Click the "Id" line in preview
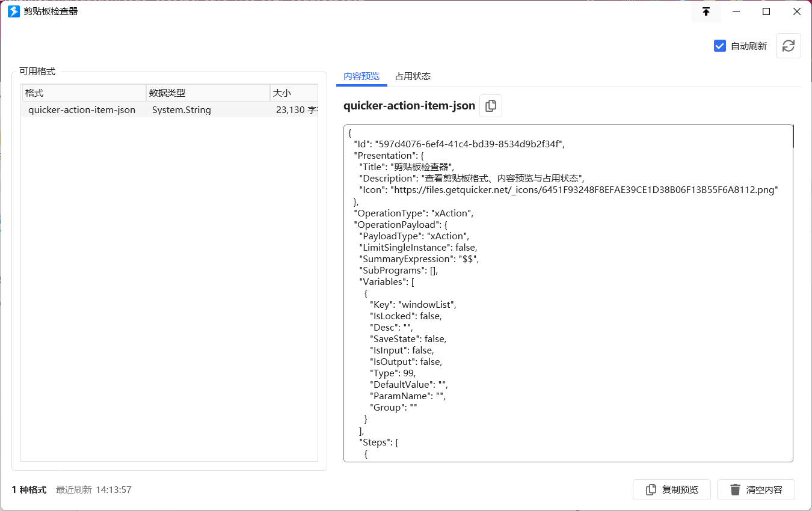The image size is (812, 511). [460, 144]
